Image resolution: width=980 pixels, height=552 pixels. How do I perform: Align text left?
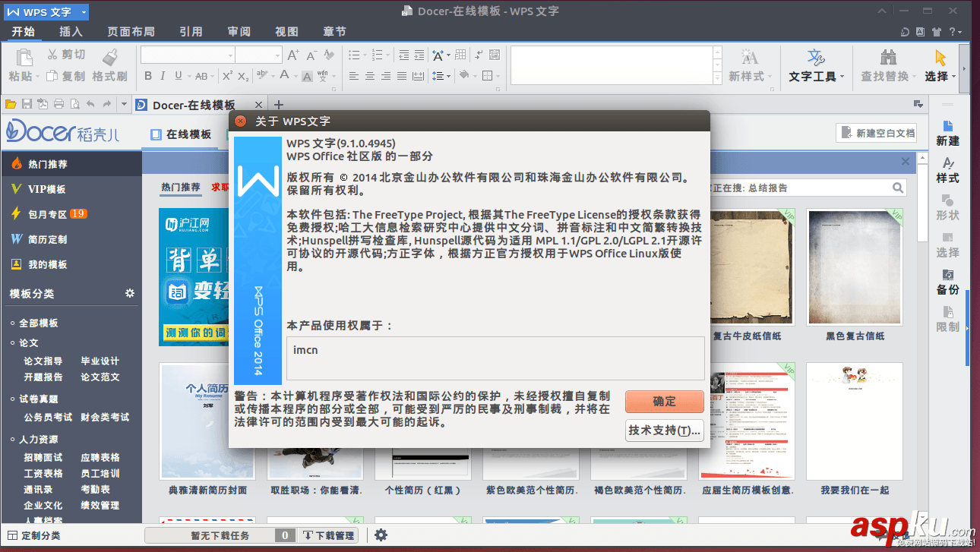pyautogui.click(x=354, y=76)
